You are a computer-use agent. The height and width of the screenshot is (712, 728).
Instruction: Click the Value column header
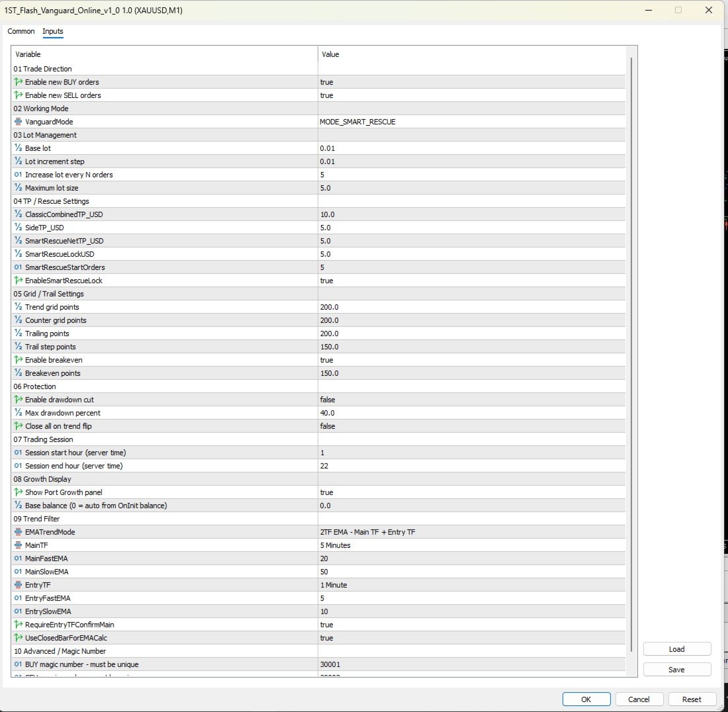click(472, 54)
